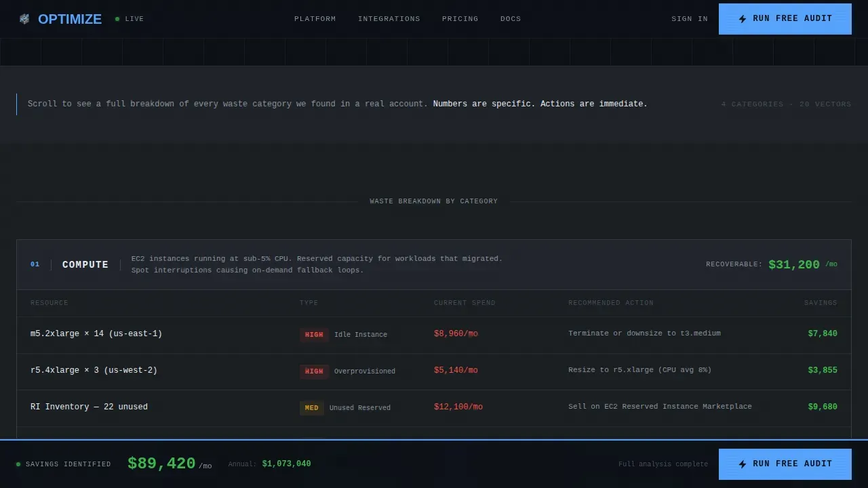Screen dimensions: 868x488
Task: Click Terminate or downsize to t3.medium action
Action: click(644, 333)
